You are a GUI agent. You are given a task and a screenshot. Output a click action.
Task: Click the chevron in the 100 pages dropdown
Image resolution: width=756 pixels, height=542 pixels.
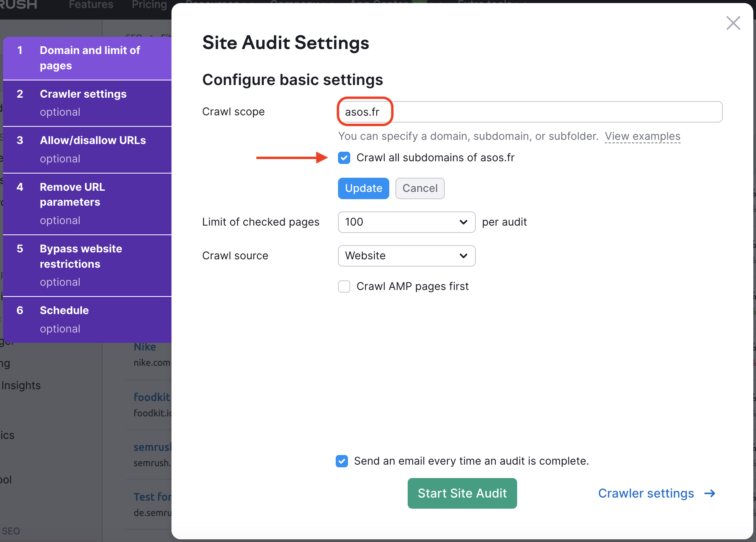pos(463,222)
